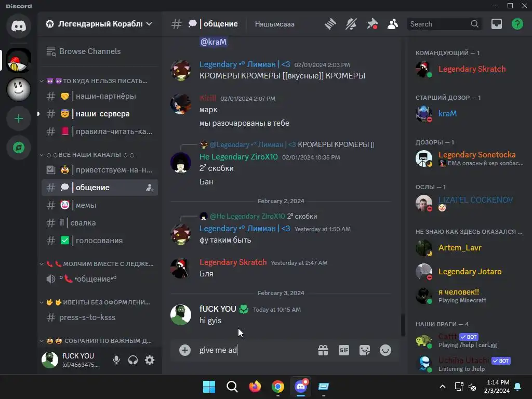Open server name dropdown menu
532x399 pixels.
[149, 24]
